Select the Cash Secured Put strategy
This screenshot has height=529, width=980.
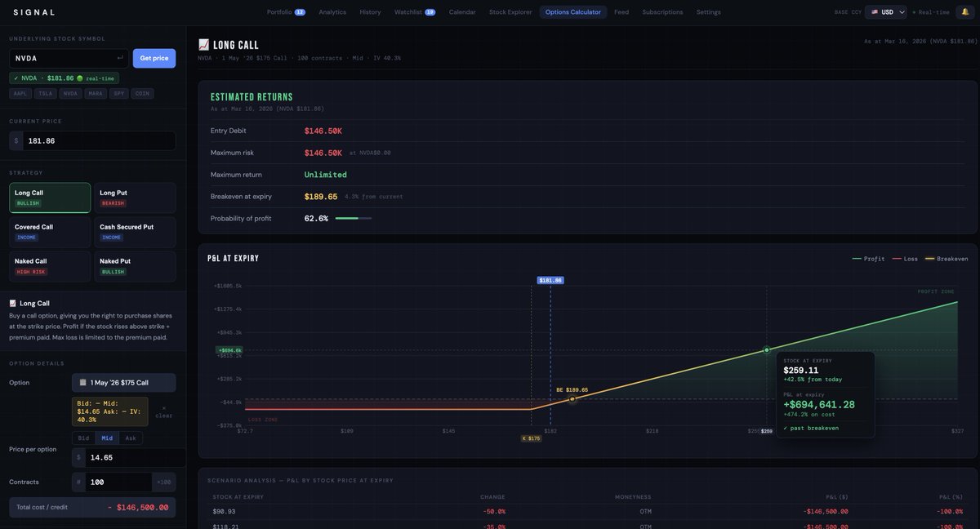(x=135, y=232)
